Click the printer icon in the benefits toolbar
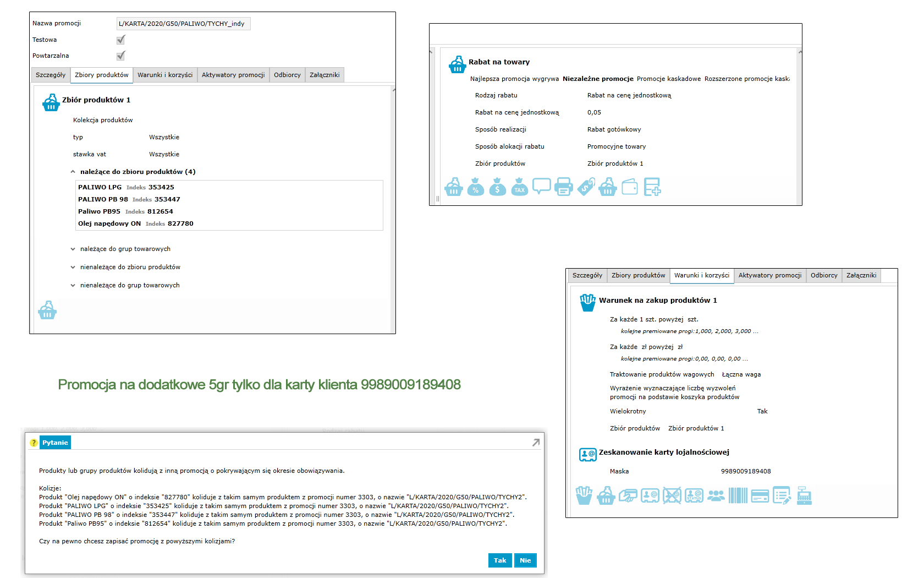 click(x=564, y=187)
